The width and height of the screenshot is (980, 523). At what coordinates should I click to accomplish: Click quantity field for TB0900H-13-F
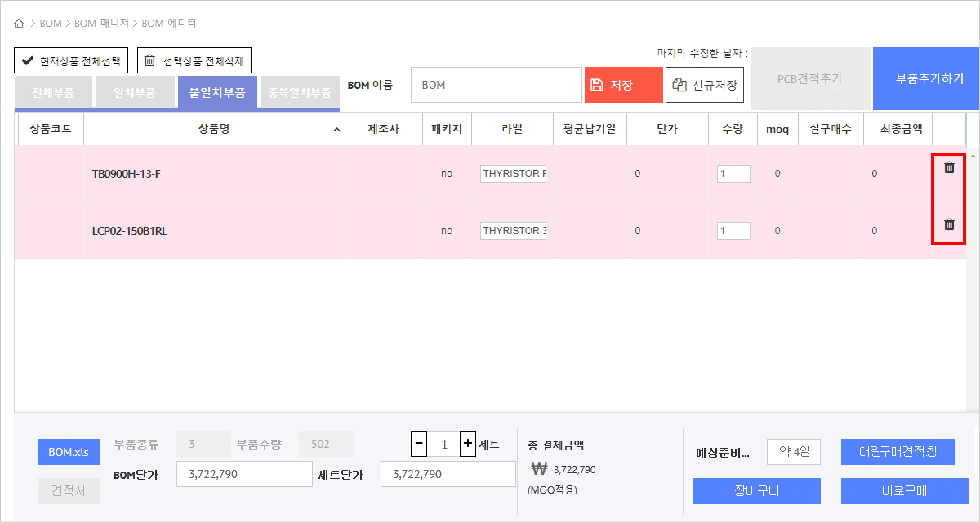click(733, 174)
